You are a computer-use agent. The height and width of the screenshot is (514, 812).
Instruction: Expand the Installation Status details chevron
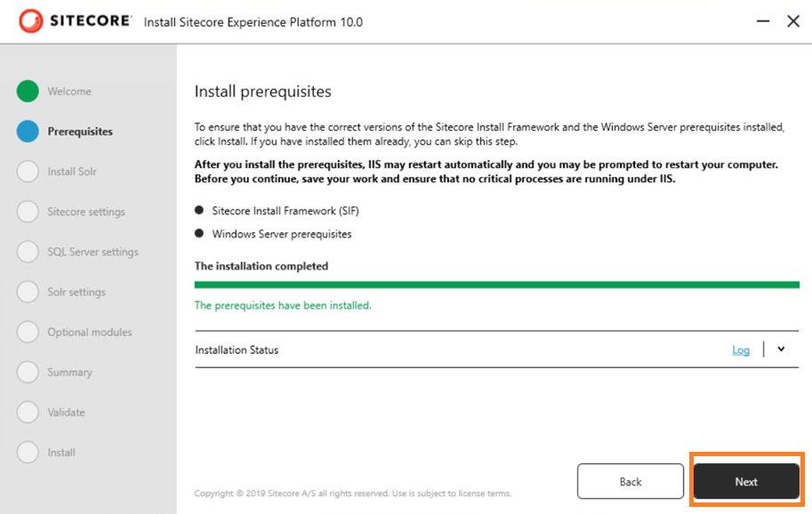(781, 349)
